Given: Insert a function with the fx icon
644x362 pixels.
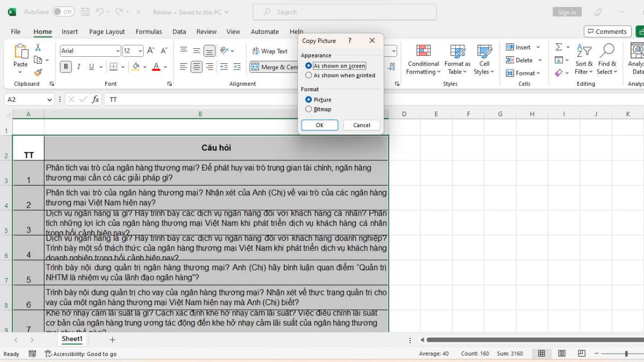Looking at the screenshot, I should point(96,99).
